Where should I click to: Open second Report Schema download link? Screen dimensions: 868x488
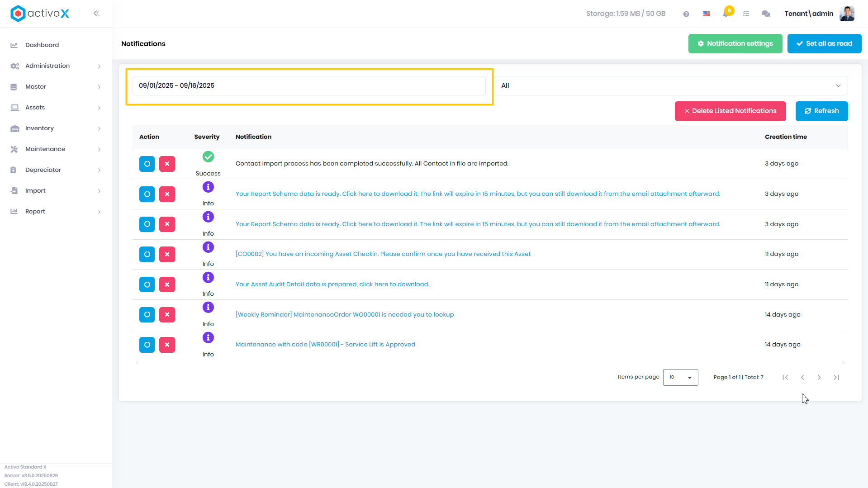click(478, 224)
